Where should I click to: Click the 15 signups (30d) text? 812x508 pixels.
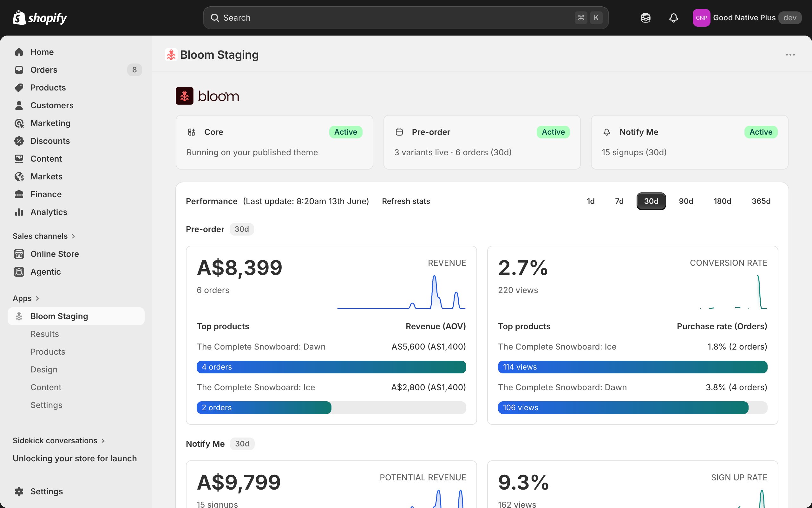point(634,152)
